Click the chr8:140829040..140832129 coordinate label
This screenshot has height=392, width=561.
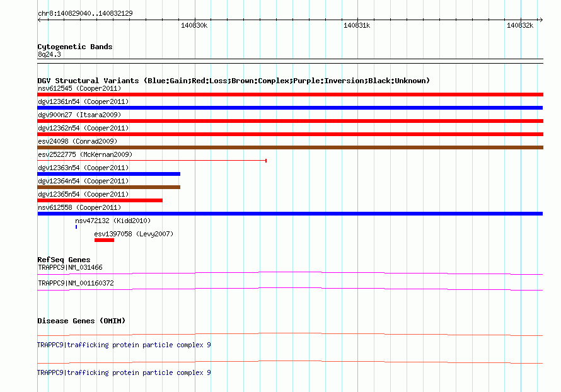tap(85, 13)
